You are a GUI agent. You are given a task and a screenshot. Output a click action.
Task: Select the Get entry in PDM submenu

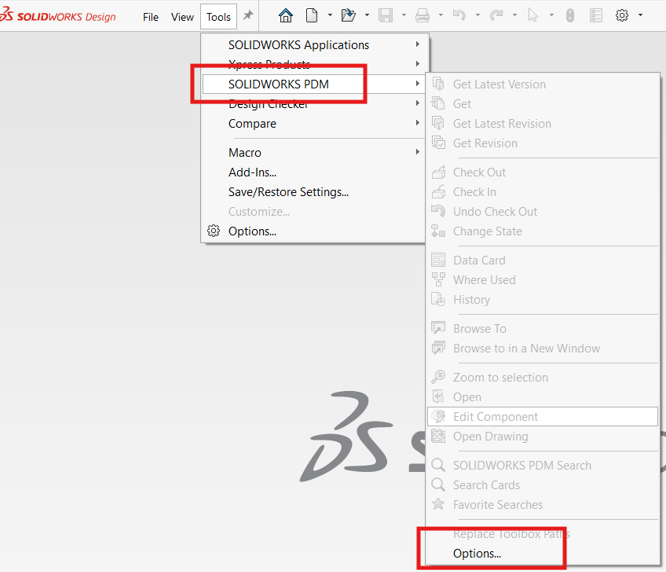542,103
